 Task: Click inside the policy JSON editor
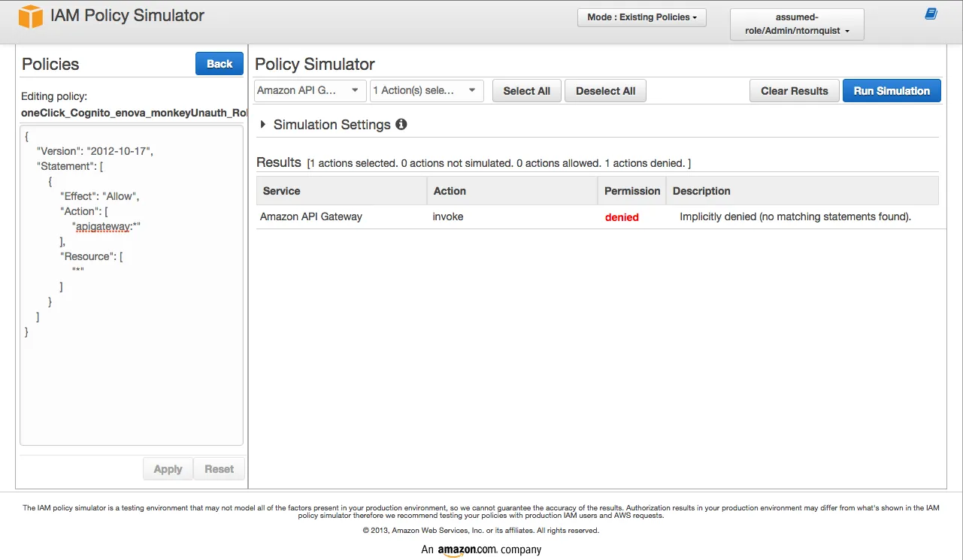point(132,286)
